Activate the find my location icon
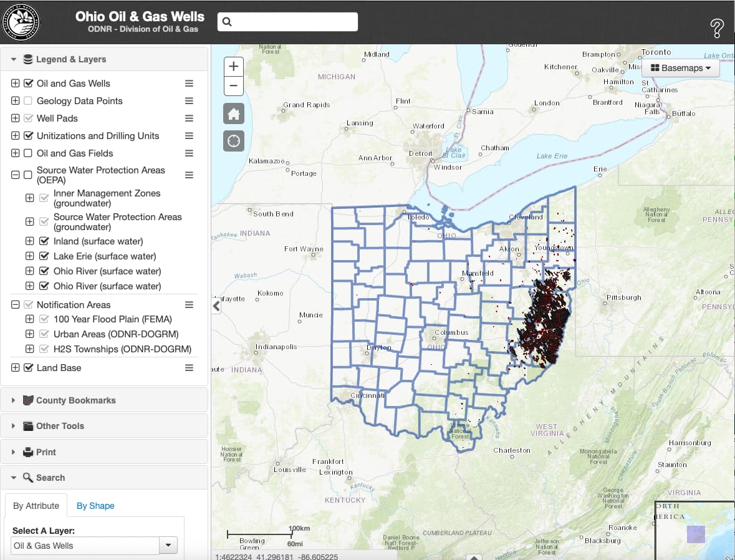This screenshot has width=735, height=560. [x=233, y=141]
